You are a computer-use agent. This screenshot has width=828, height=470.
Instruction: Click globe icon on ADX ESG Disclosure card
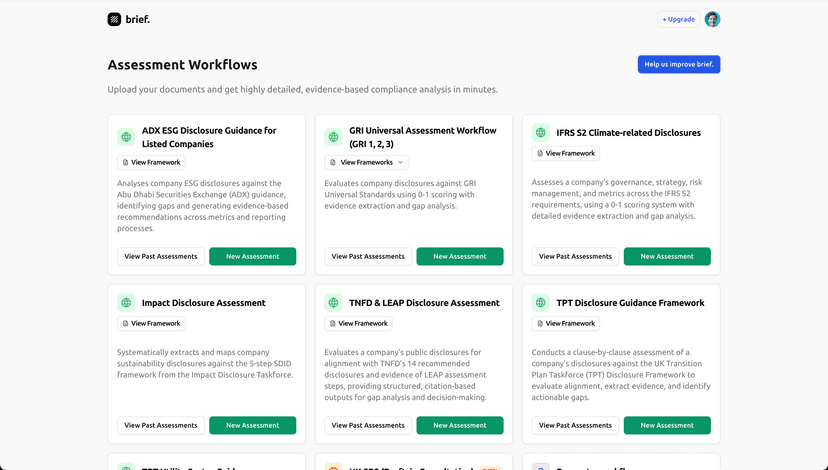(126, 137)
